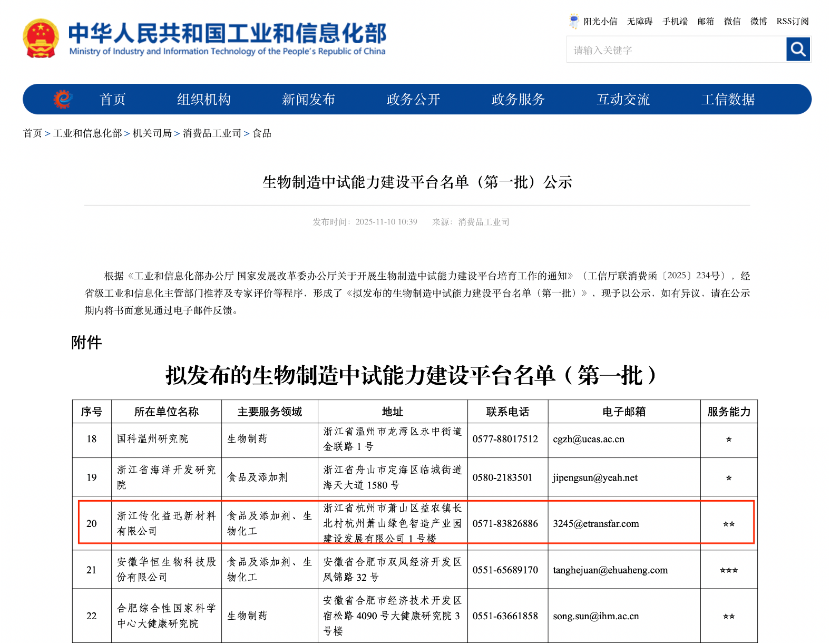Go to 新闻发布 section
Image resolution: width=830 pixels, height=644 pixels.
pyautogui.click(x=308, y=100)
